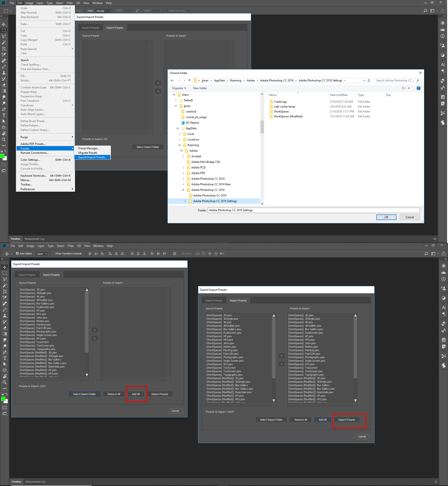Click white background color in upper toolbar
This screenshot has height=486, width=448.
coord(6,159)
